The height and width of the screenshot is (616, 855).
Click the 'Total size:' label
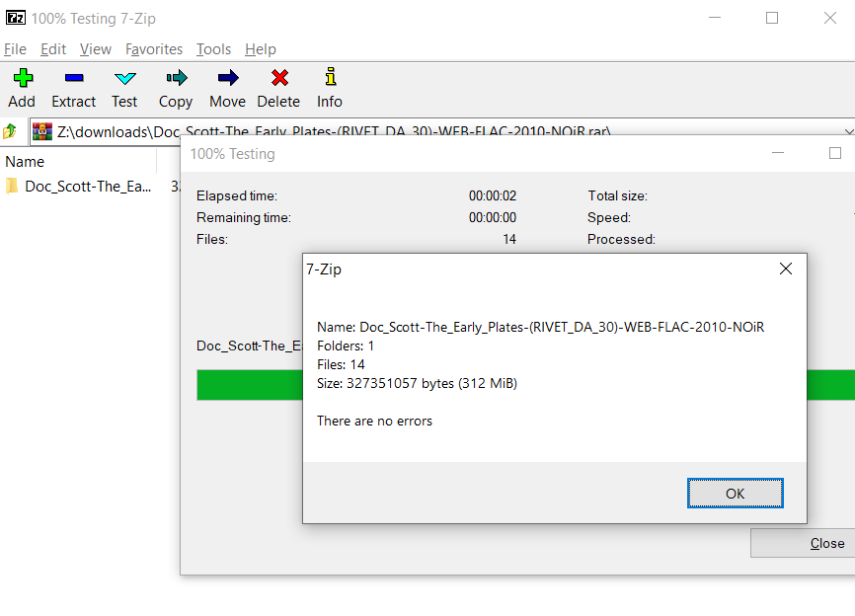617,195
